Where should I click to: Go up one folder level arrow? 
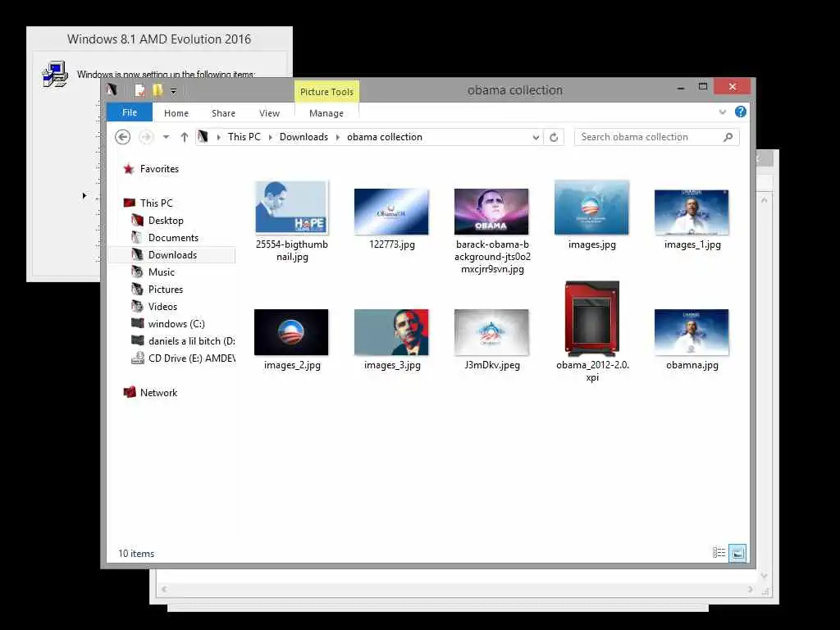[x=185, y=137]
